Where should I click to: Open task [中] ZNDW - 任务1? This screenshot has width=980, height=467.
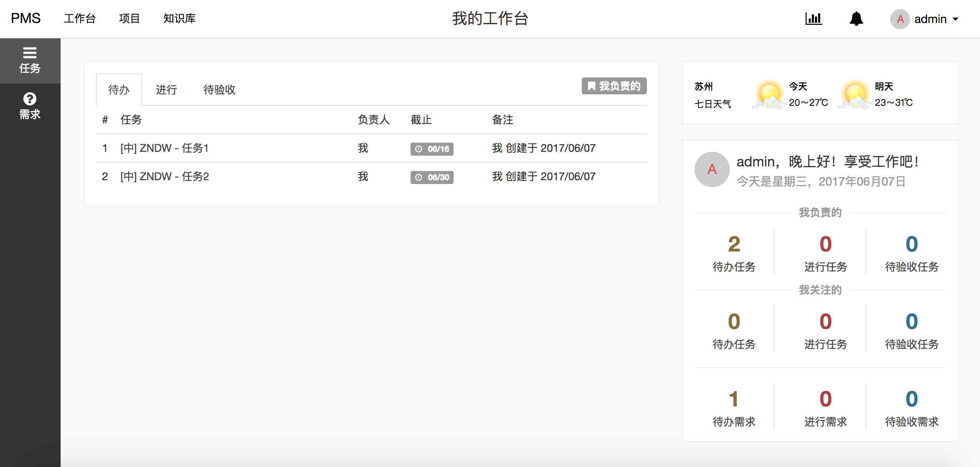click(164, 148)
